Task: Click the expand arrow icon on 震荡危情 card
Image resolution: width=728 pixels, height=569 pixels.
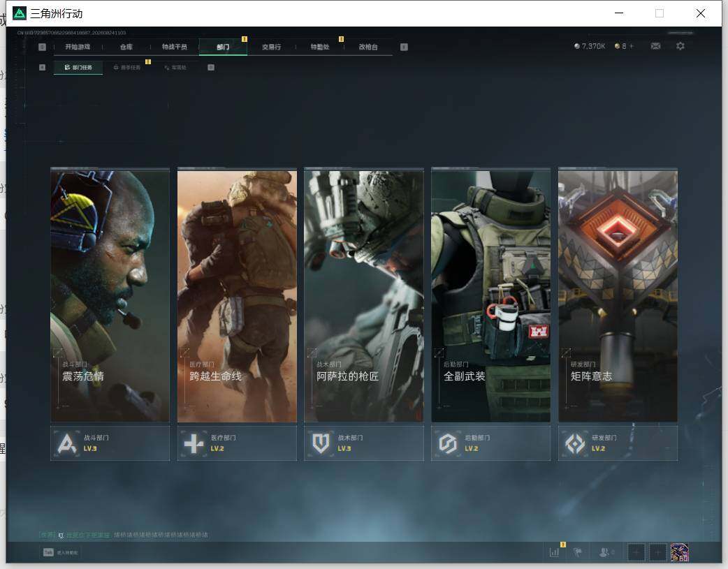Action: [x=58, y=353]
